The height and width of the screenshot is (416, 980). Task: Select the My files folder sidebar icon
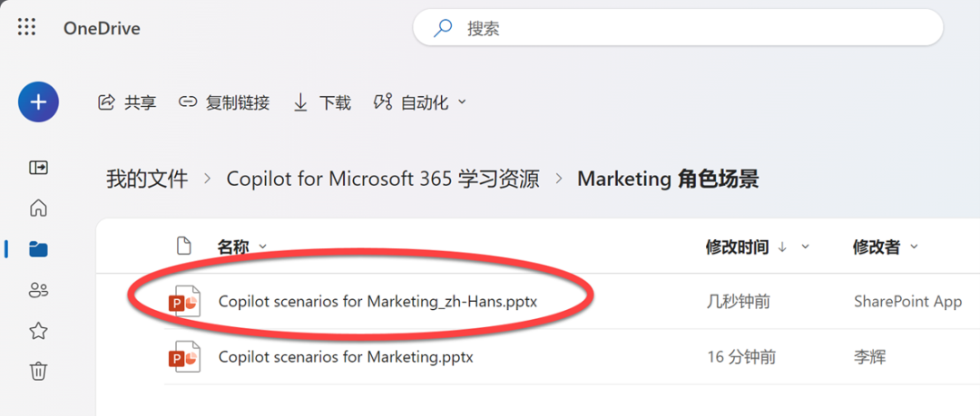[39, 249]
